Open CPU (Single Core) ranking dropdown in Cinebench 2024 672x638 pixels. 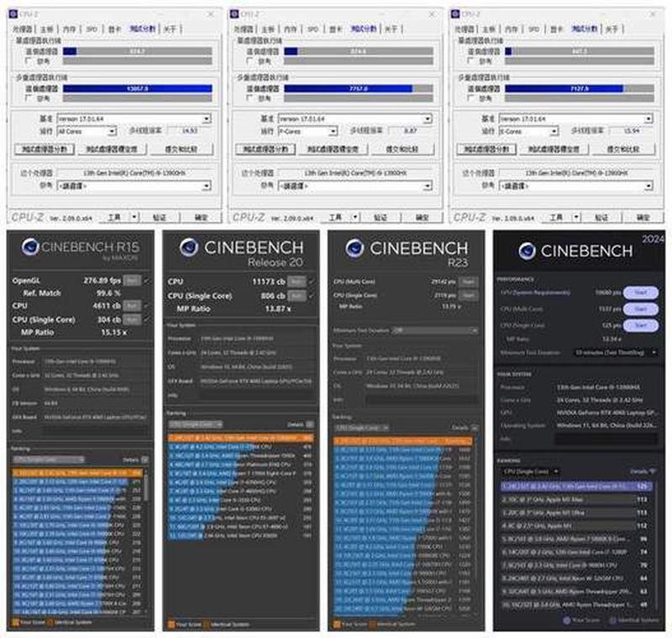click(x=531, y=472)
